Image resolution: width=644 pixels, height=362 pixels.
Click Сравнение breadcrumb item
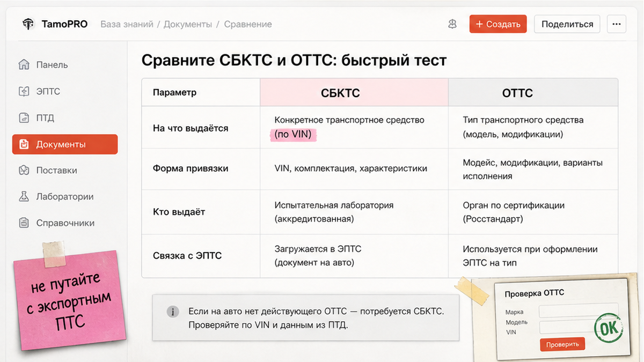[248, 24]
